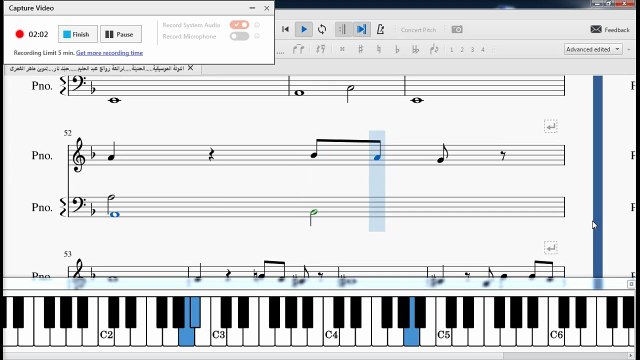The image size is (640, 360).
Task: Click measure number 52
Action: point(68,133)
